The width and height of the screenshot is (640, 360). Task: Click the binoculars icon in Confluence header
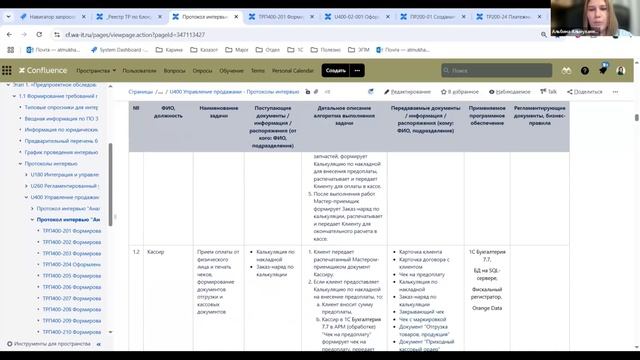coord(566,71)
